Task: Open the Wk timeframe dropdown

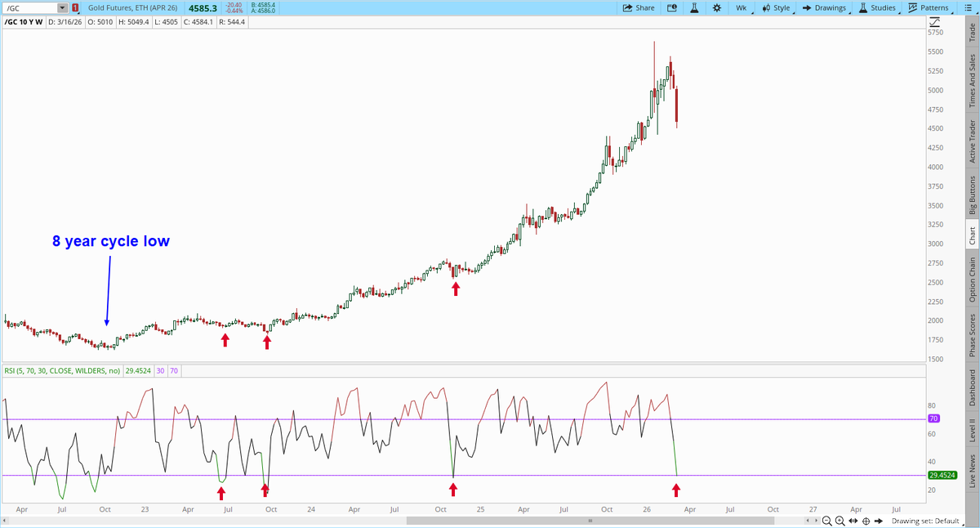Action: click(740, 7)
